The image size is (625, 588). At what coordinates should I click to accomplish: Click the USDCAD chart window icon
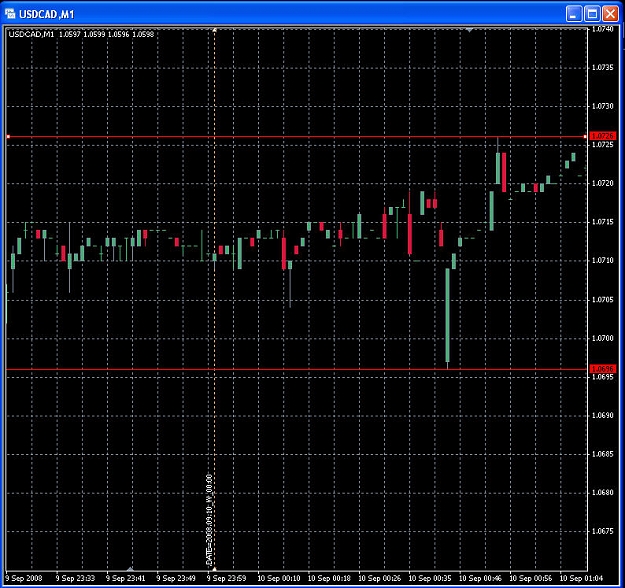[10, 14]
